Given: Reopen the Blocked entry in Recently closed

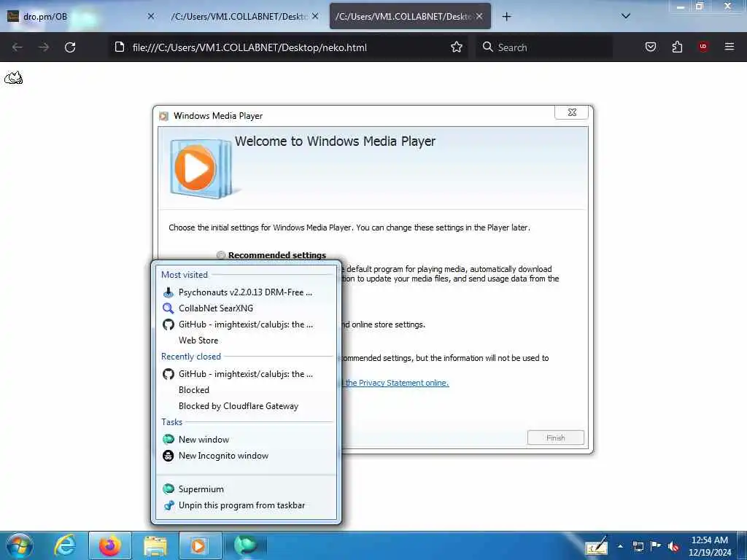Looking at the screenshot, I should click(x=247, y=390).
